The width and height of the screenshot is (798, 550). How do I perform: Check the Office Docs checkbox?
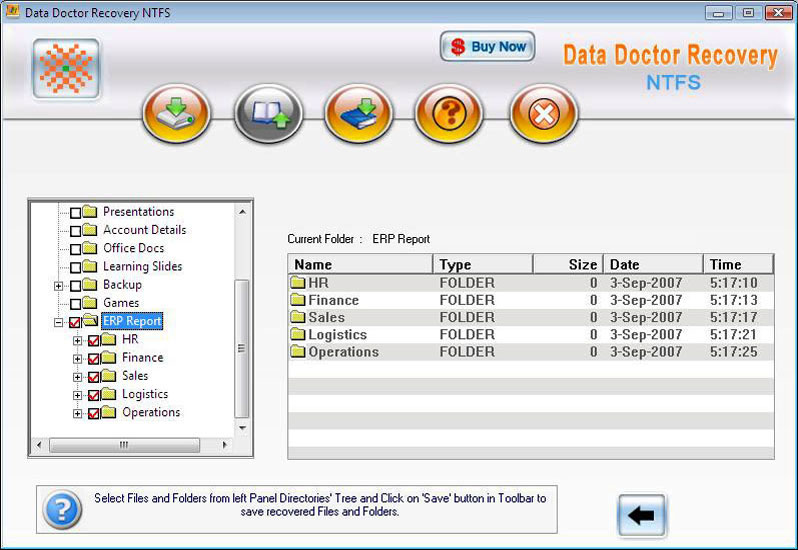pos(75,249)
